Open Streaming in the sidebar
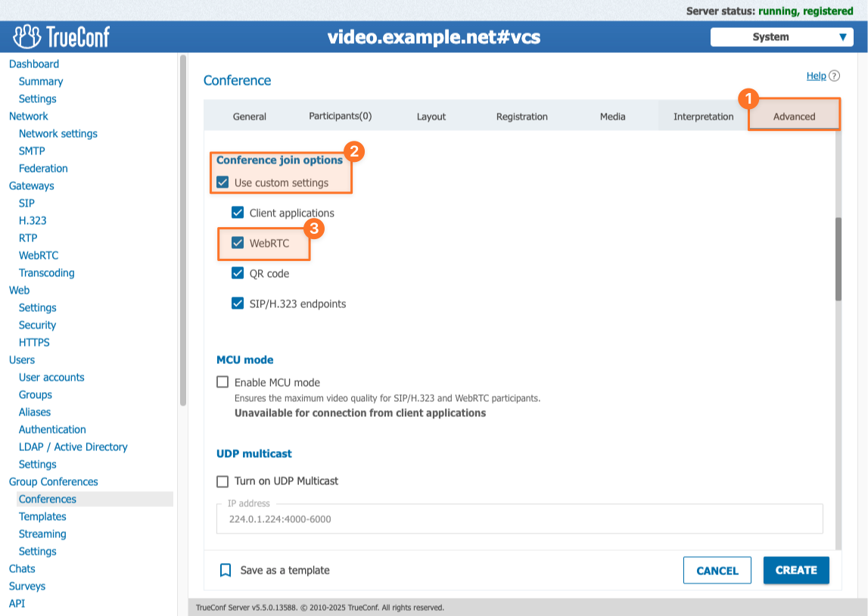 pyautogui.click(x=42, y=534)
